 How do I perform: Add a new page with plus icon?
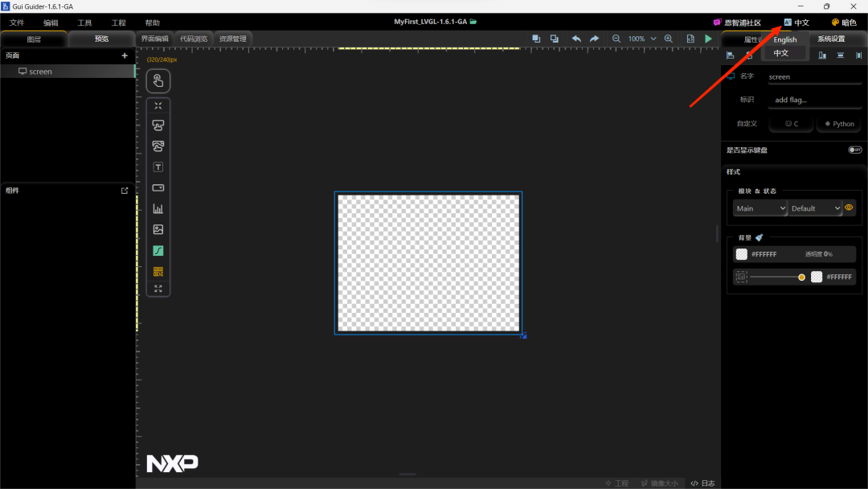(125, 55)
